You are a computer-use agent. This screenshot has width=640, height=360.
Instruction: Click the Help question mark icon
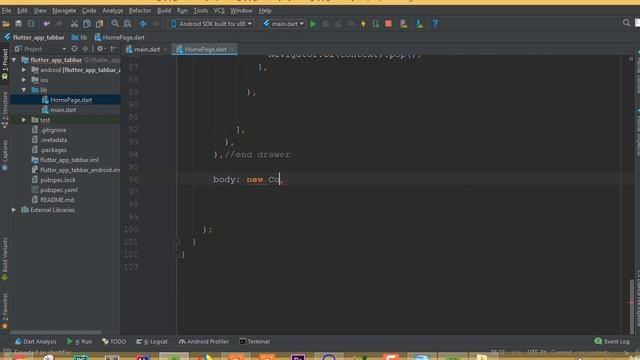click(x=435, y=24)
